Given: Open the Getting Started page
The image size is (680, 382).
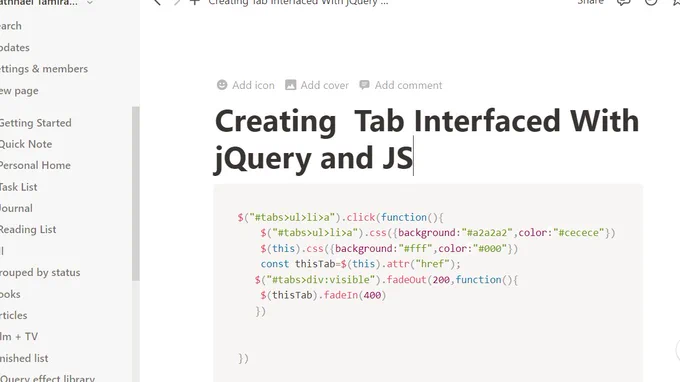Looking at the screenshot, I should click(35, 123).
